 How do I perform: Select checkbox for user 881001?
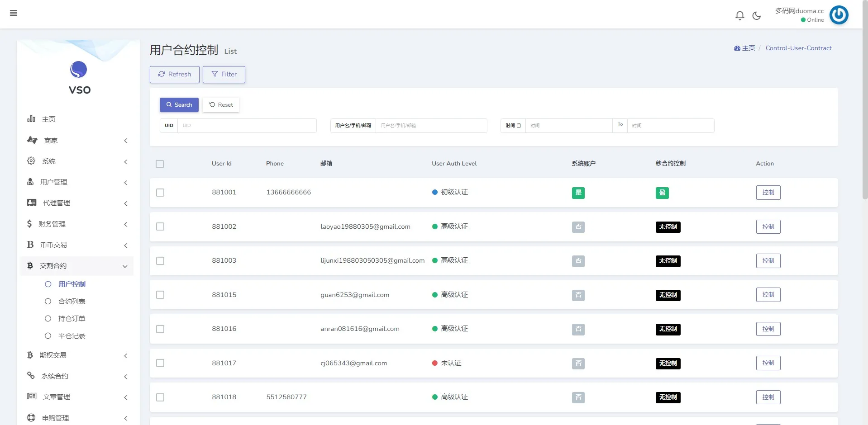pyautogui.click(x=160, y=193)
